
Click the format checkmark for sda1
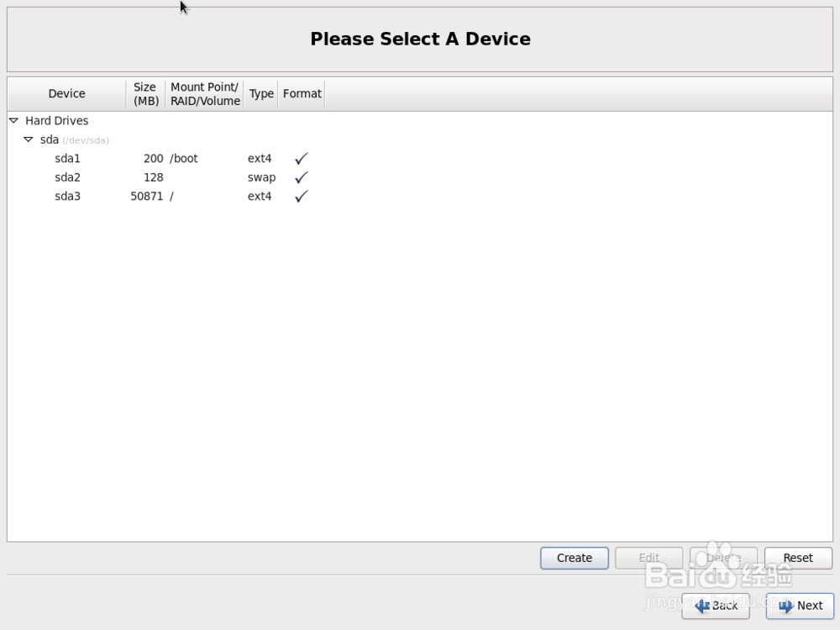(302, 159)
